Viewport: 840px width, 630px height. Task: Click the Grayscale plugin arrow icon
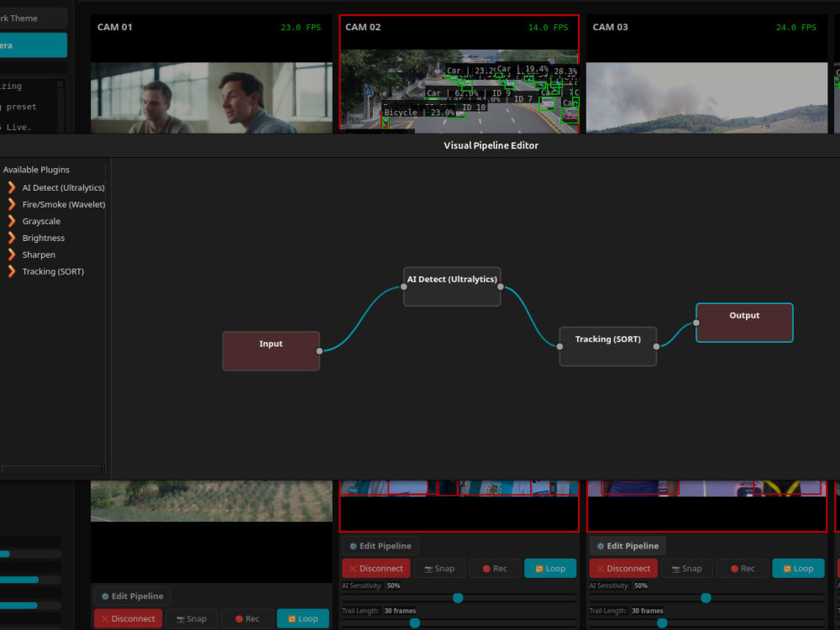coord(11,221)
